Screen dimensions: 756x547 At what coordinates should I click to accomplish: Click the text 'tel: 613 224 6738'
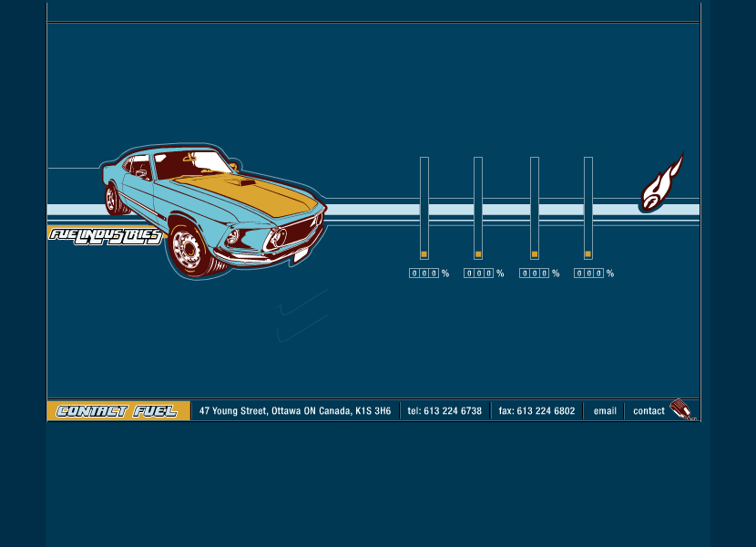coord(444,411)
